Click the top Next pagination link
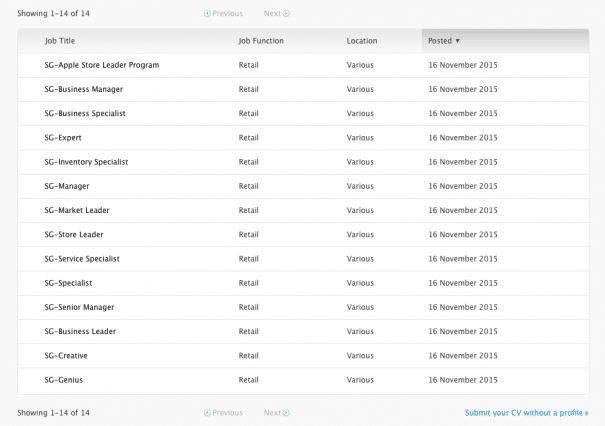The width and height of the screenshot is (605, 426). [277, 14]
